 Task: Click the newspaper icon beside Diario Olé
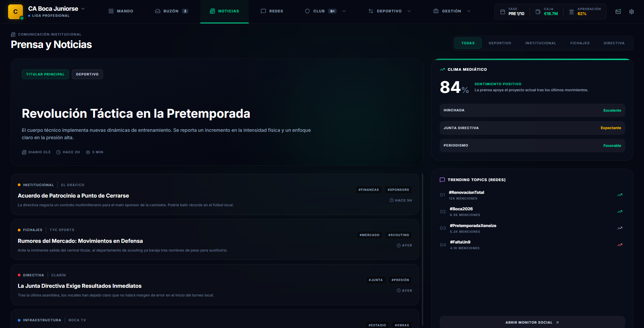tap(24, 152)
